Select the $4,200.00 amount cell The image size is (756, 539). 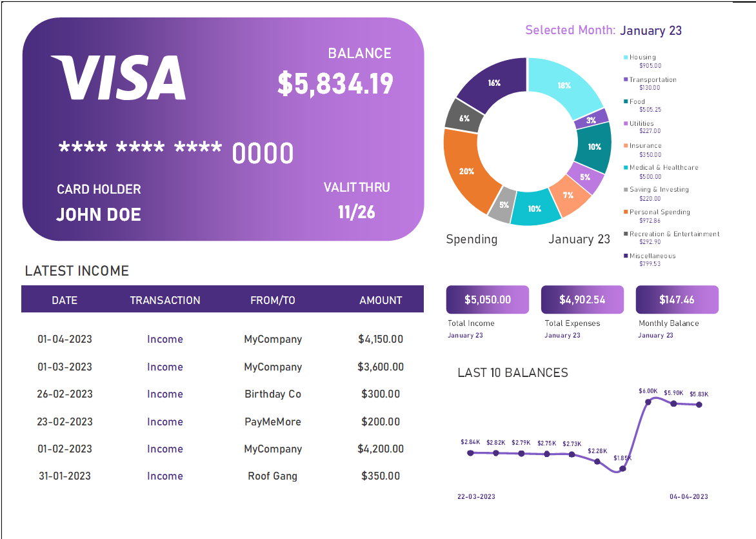pyautogui.click(x=381, y=449)
